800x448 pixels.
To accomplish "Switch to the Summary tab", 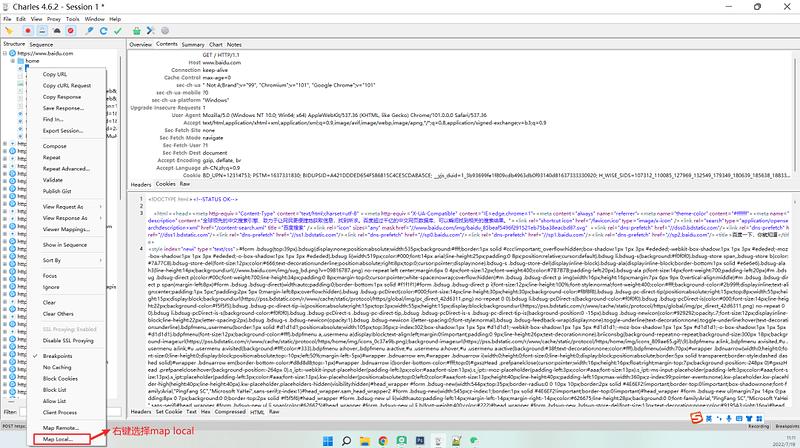I will pyautogui.click(x=193, y=44).
